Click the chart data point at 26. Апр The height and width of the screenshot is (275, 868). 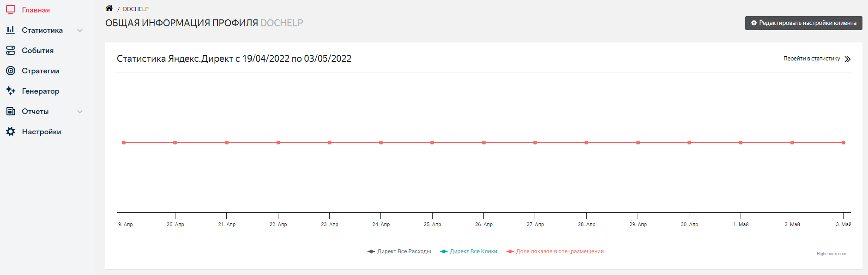[484, 143]
